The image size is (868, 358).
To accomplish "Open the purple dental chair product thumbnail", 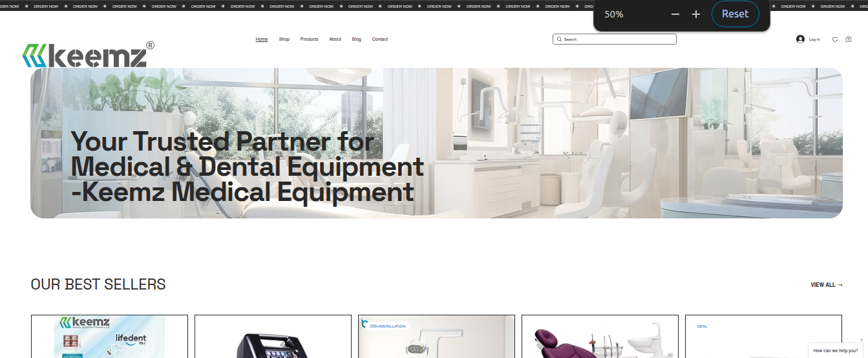I will (600, 337).
